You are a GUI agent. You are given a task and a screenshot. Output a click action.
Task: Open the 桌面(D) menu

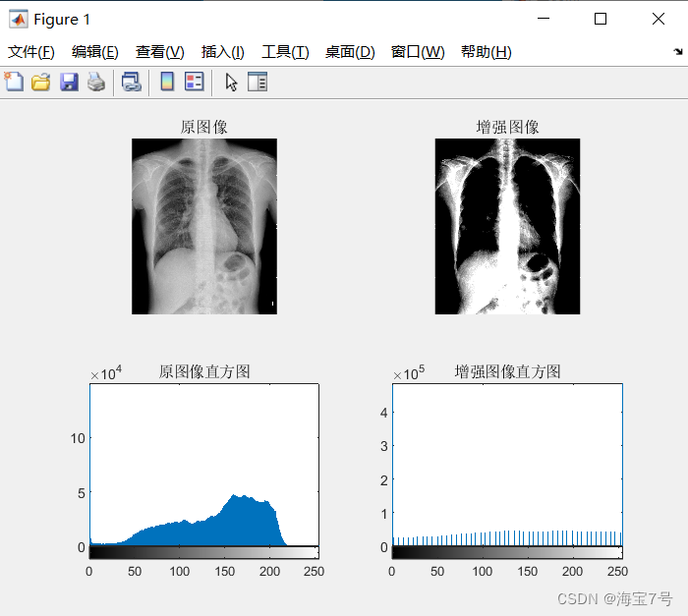[350, 52]
